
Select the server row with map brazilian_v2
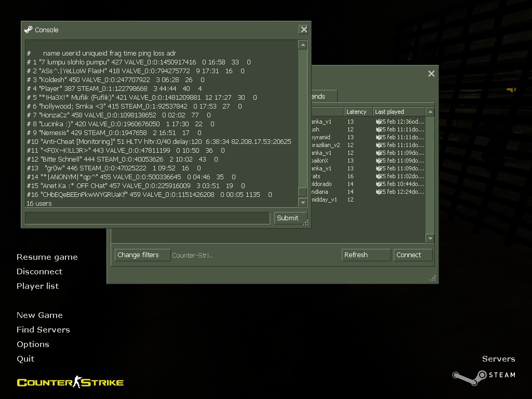tap(368, 145)
